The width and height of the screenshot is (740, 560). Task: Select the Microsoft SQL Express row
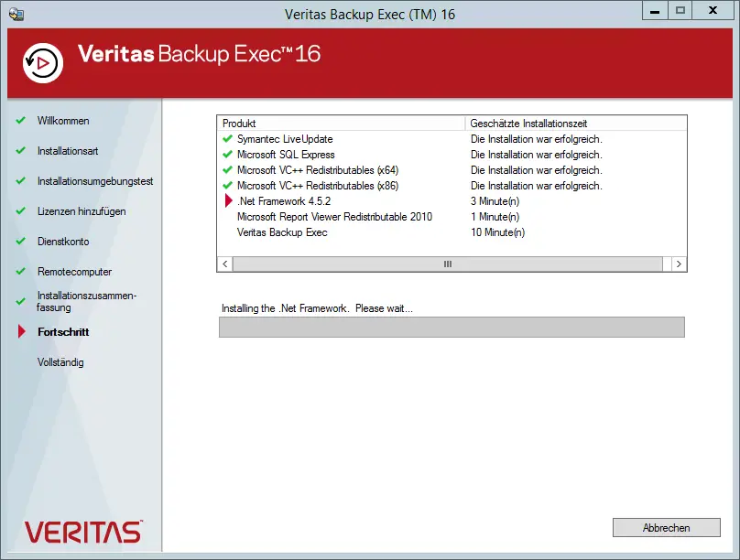point(452,155)
